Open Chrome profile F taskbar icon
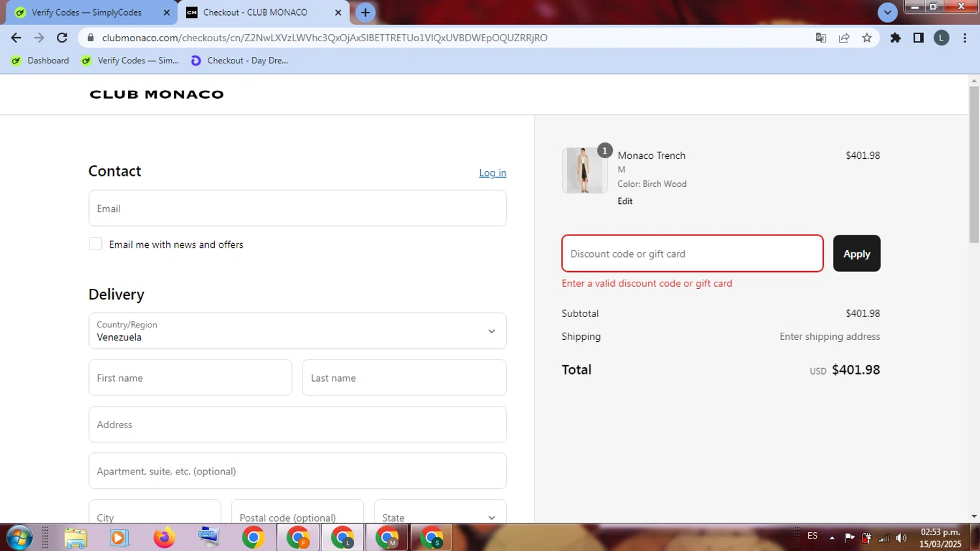980x551 pixels. [x=298, y=538]
